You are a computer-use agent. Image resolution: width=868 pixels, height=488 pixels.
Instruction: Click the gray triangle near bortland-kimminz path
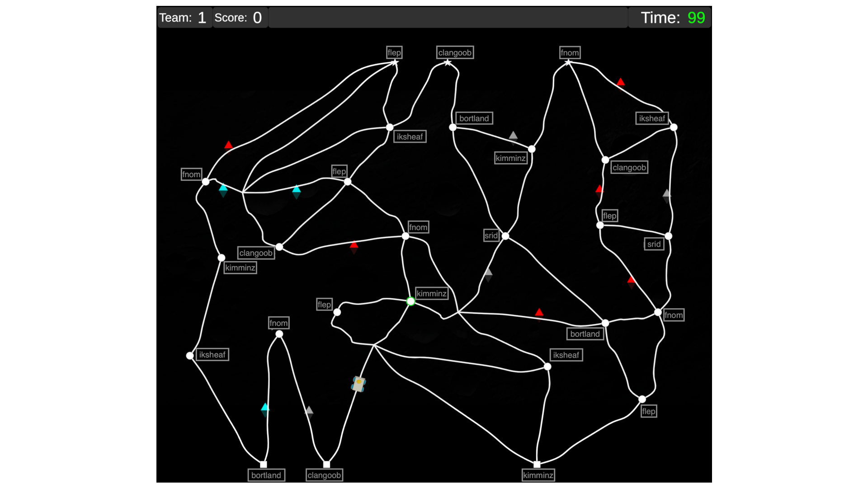click(x=513, y=136)
